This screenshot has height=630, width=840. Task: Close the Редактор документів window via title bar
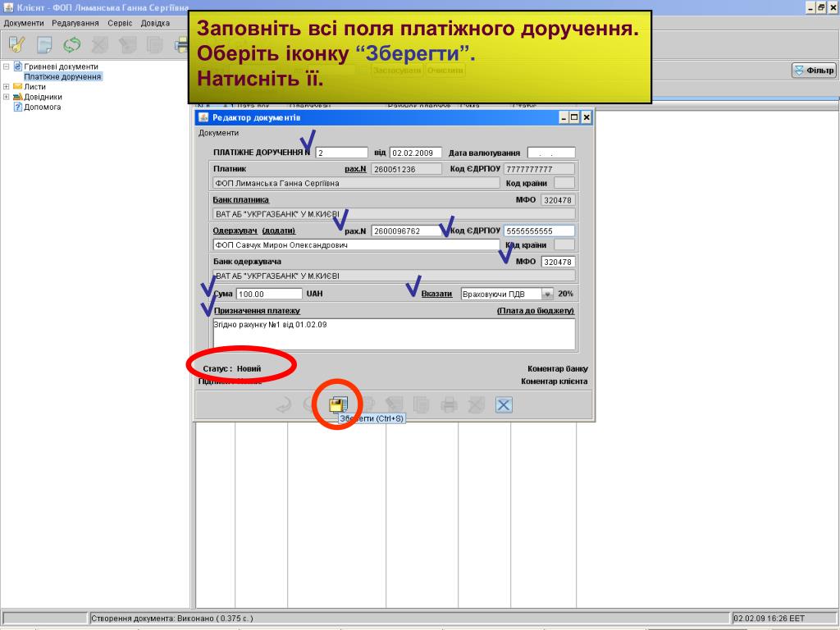[586, 117]
